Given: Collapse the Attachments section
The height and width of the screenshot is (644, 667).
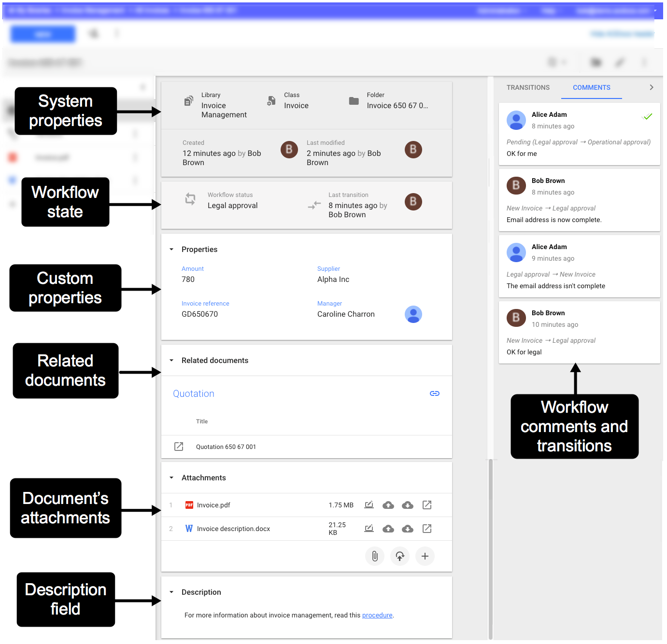Looking at the screenshot, I should pyautogui.click(x=171, y=477).
